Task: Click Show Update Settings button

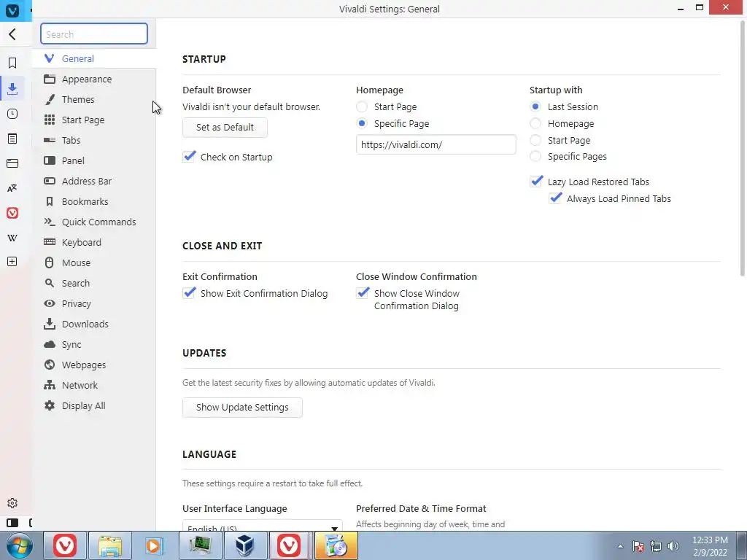Action: coord(242,408)
